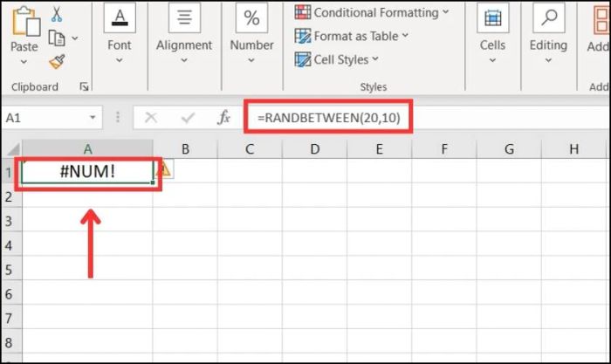Select column A header
This screenshot has height=364, width=611.
pos(87,149)
